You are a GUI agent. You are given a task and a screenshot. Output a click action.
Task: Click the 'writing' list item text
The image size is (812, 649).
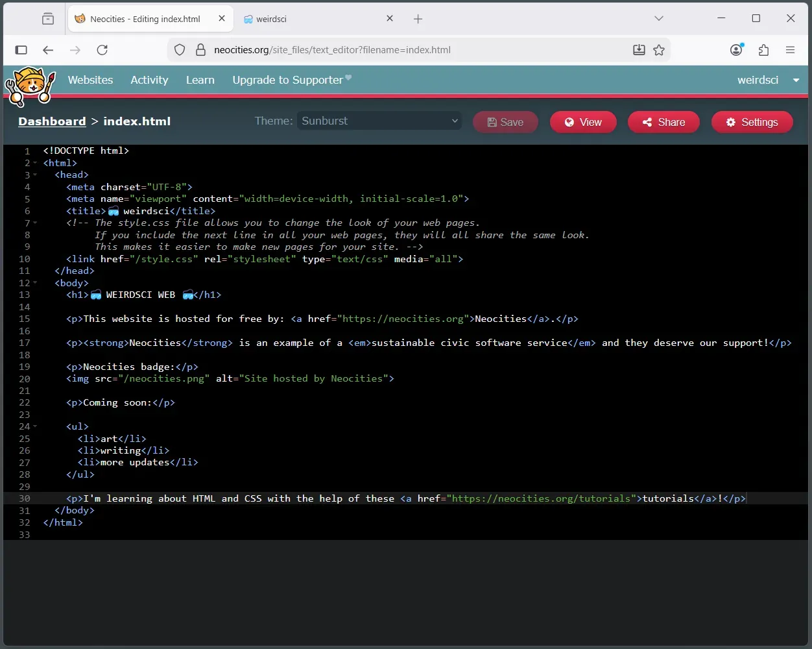(121, 450)
